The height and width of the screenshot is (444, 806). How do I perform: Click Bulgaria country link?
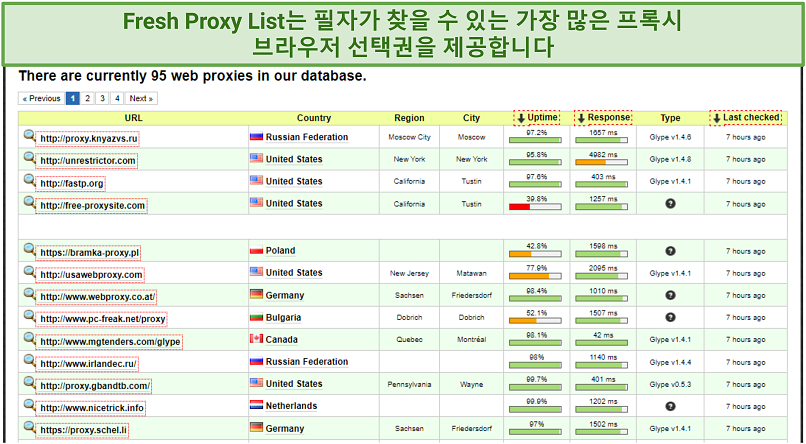(x=283, y=318)
